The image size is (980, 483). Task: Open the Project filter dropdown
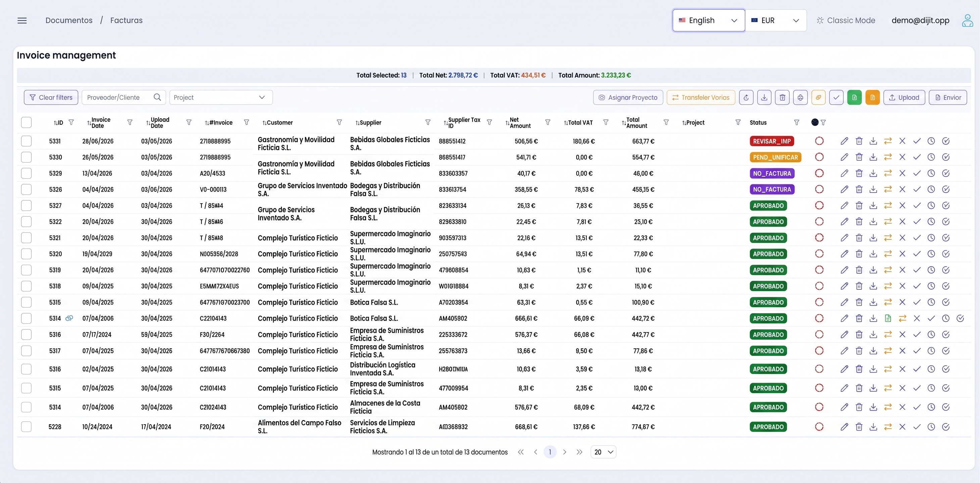pos(221,97)
